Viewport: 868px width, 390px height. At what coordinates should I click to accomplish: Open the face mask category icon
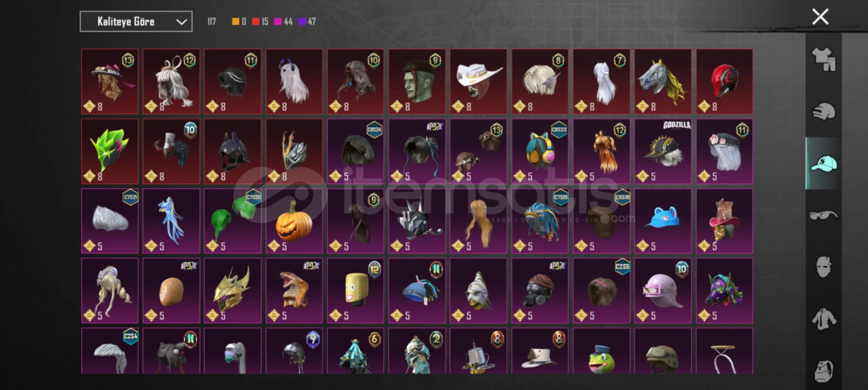tap(824, 267)
